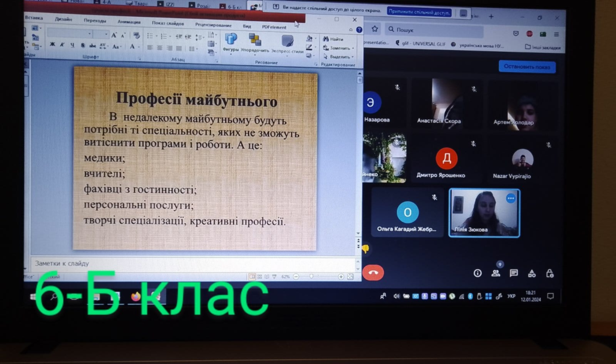This screenshot has height=364, width=616.
Task: Open the Переходы ribbon tab
Action: [x=94, y=20]
